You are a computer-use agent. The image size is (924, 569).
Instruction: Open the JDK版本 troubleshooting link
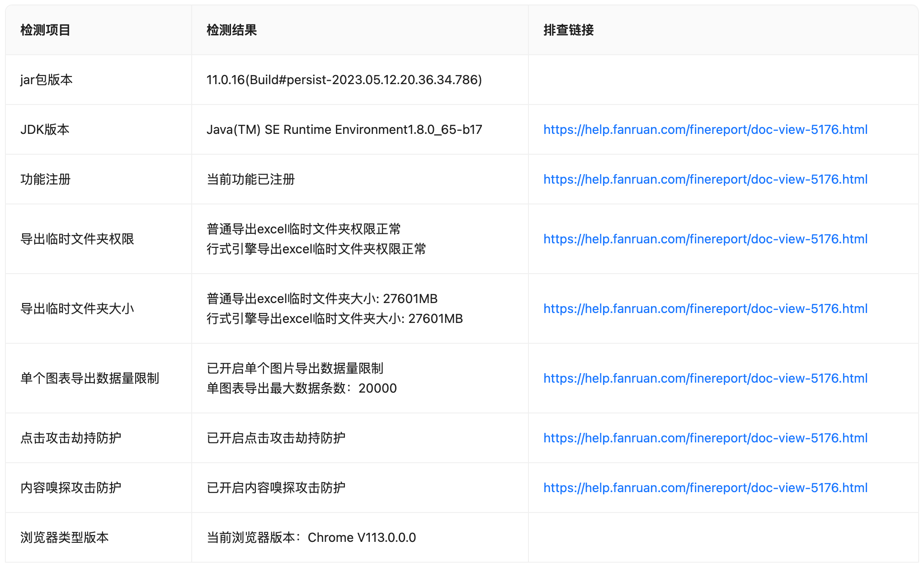[705, 130]
